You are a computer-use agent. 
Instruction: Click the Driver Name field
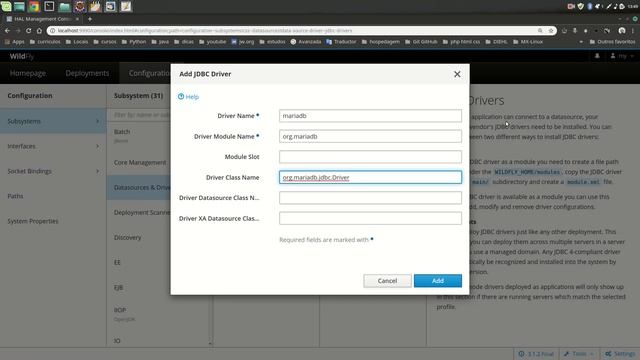(370, 116)
